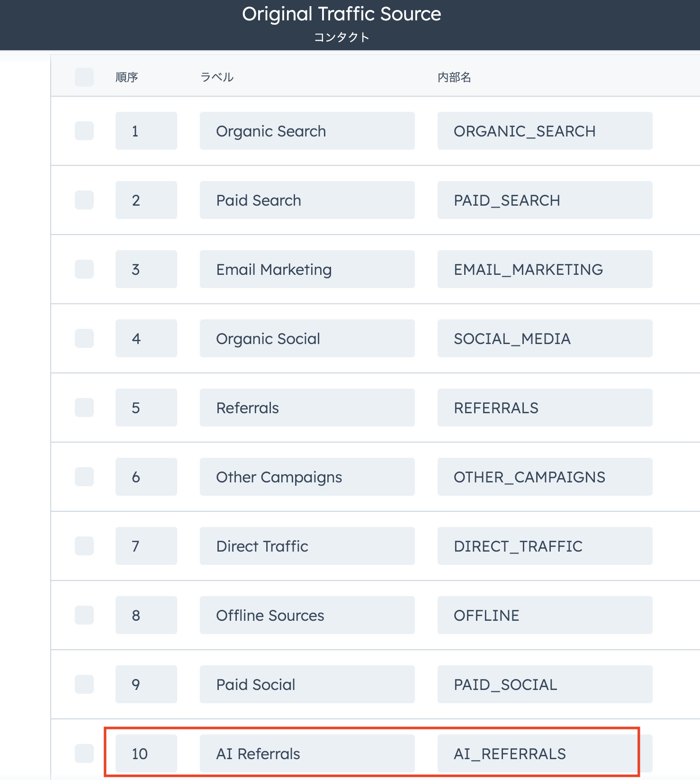
Task: Click the 順序 column header
Action: point(127,77)
